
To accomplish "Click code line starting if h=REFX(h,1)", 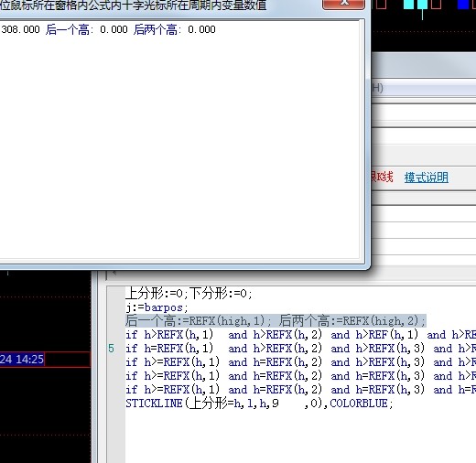I will click(300, 349).
